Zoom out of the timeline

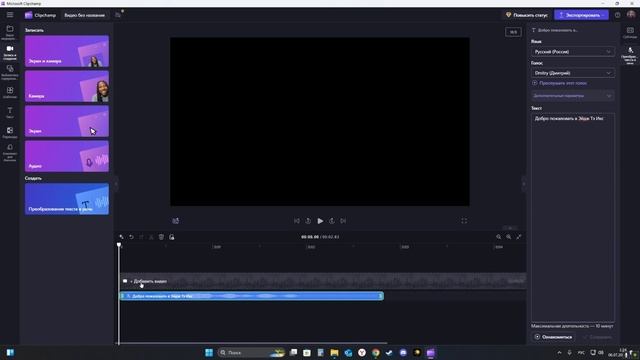(x=498, y=237)
